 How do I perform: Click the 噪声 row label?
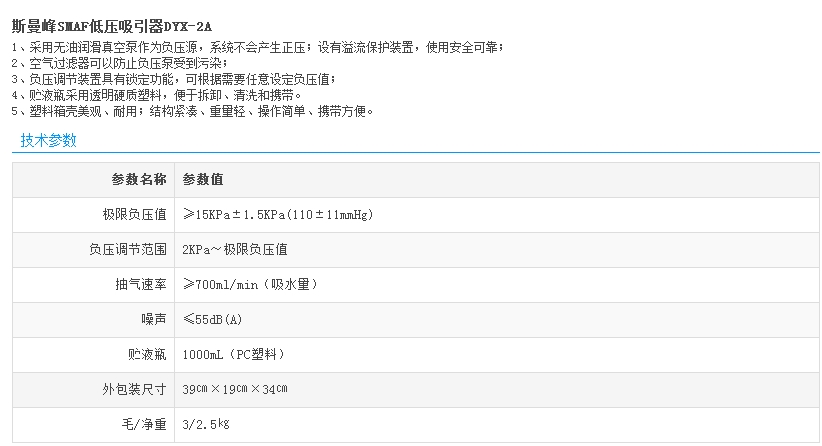pos(153,319)
